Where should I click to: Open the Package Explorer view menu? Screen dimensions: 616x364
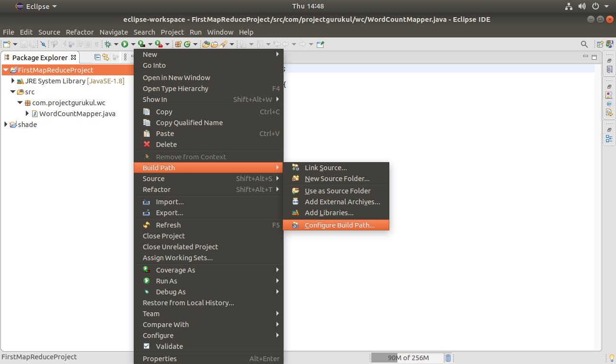[x=125, y=57]
